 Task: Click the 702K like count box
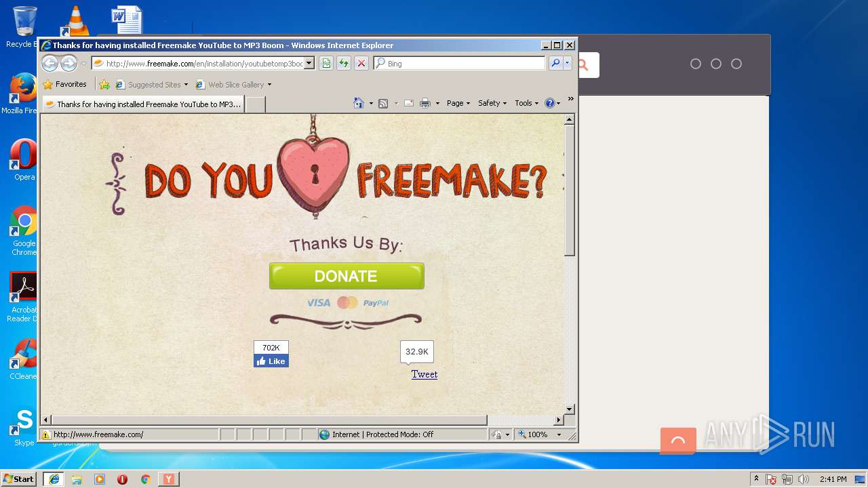pos(271,348)
